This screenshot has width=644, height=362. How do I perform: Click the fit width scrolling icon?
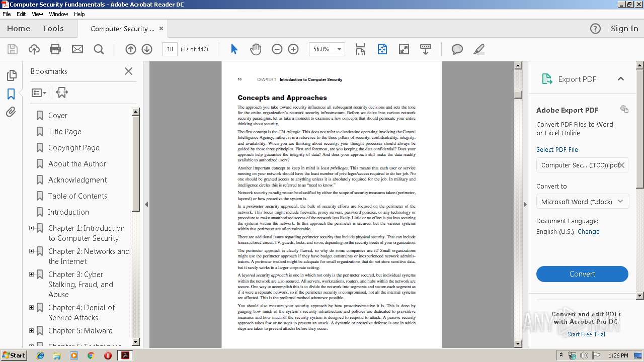pyautogui.click(x=360, y=49)
